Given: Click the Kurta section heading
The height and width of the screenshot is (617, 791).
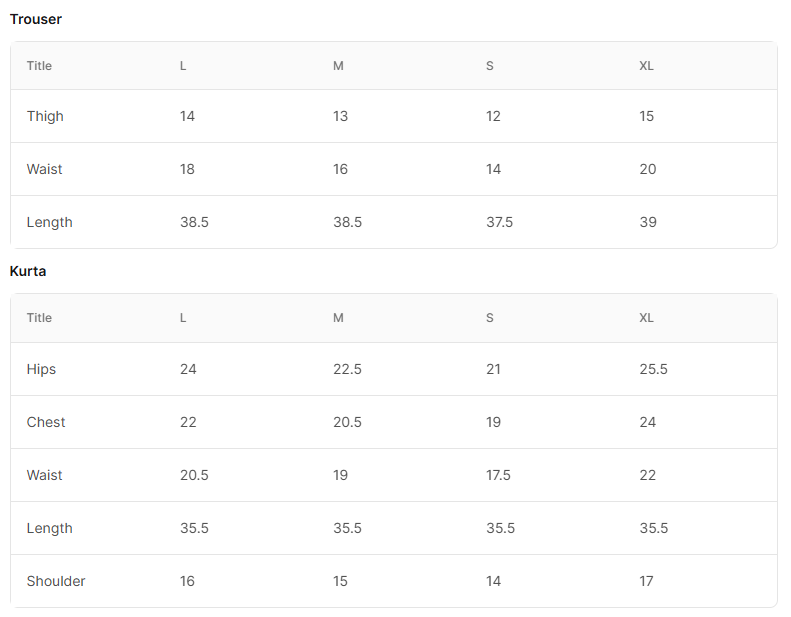Looking at the screenshot, I should [28, 271].
